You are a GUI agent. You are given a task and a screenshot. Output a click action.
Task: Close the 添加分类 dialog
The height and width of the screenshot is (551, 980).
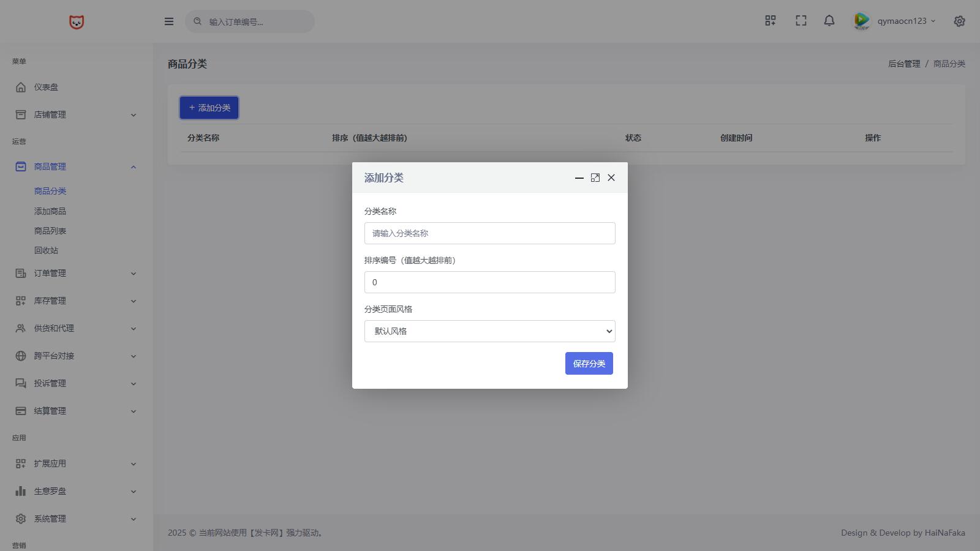pos(611,178)
